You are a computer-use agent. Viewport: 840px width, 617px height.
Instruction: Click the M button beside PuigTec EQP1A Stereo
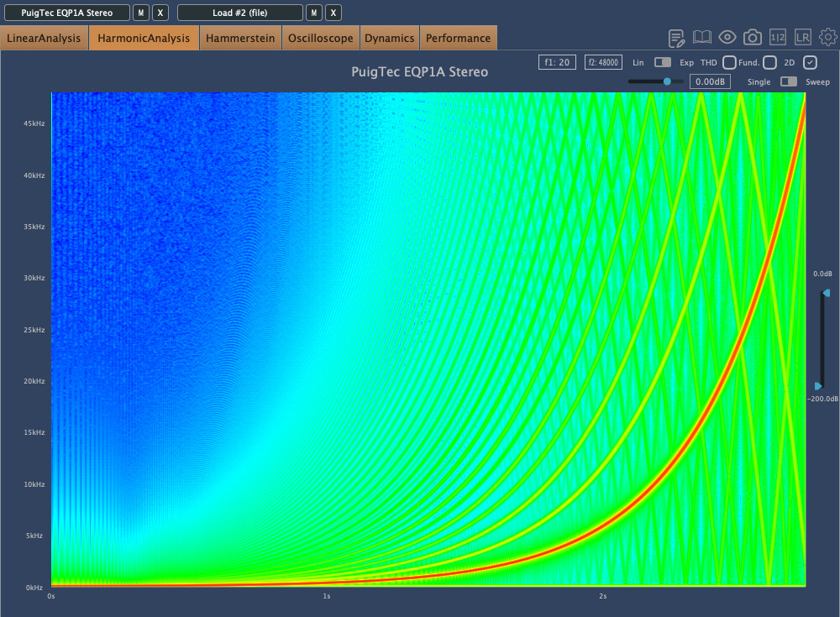point(141,13)
